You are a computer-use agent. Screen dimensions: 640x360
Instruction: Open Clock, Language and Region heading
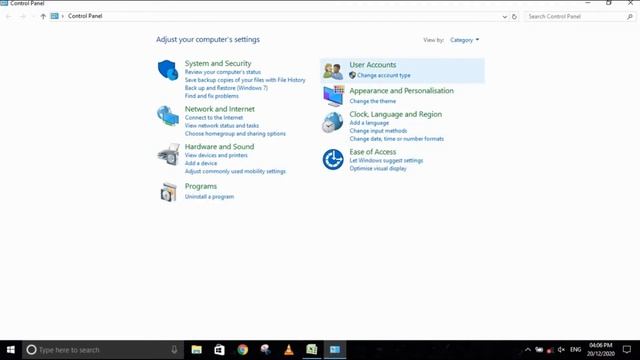(396, 114)
